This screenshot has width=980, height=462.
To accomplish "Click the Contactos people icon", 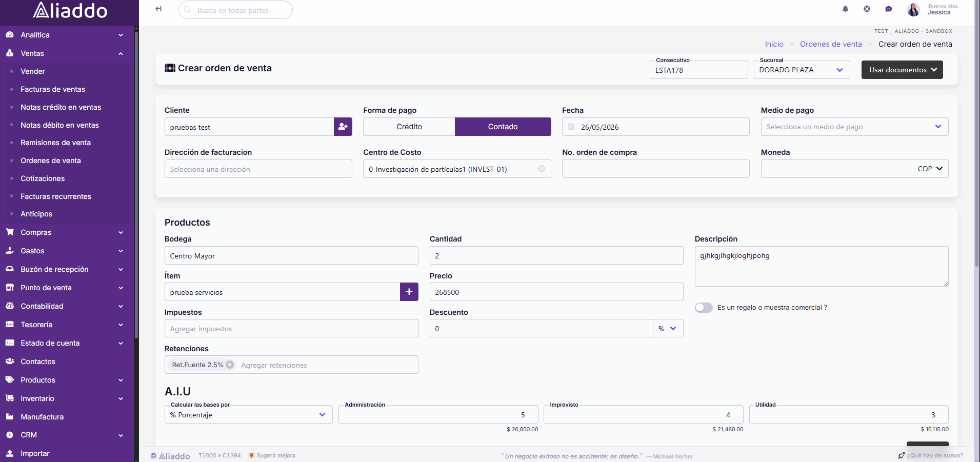I will click(x=10, y=361).
